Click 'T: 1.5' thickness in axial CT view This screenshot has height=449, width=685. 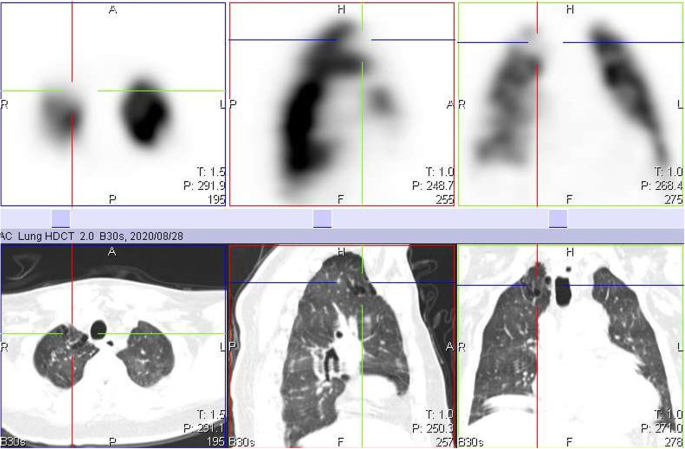211,414
